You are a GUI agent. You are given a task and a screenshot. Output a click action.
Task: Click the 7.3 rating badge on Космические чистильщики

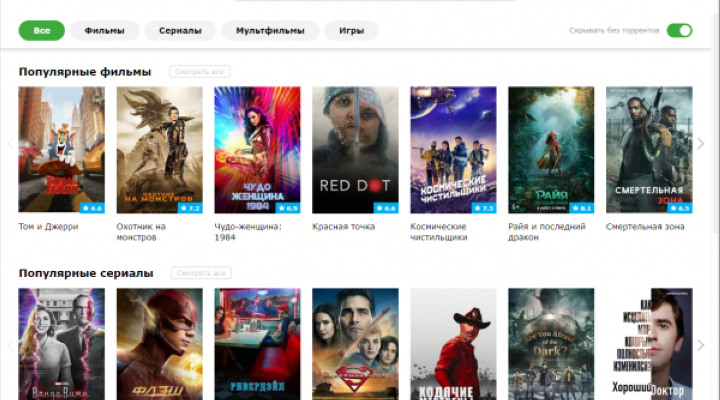pos(484,208)
